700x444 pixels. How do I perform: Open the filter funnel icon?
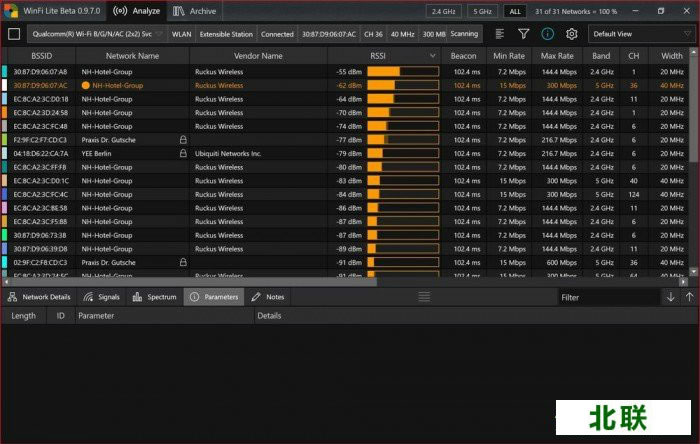click(523, 34)
